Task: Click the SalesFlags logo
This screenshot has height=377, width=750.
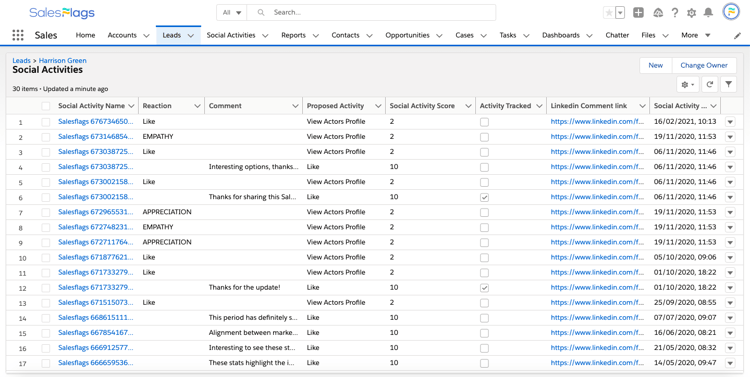Action: 62,13
